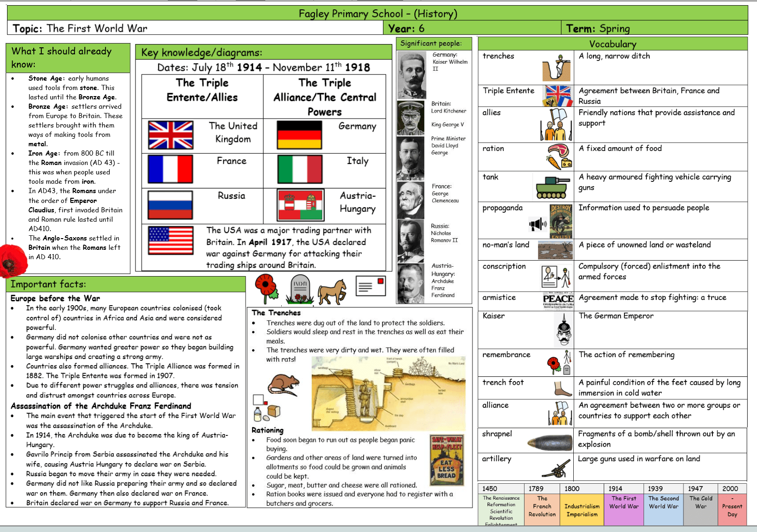This screenshot has height=532, width=757.
Task: Click the alliance people icon
Action: pos(560,414)
